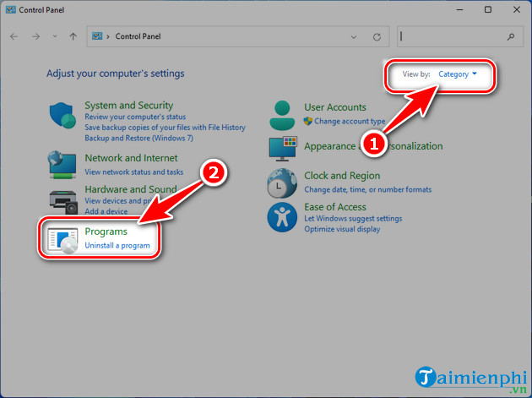Click the Hardware and Sound printer icon
Viewport: 532px width, 398px height.
[x=62, y=199]
